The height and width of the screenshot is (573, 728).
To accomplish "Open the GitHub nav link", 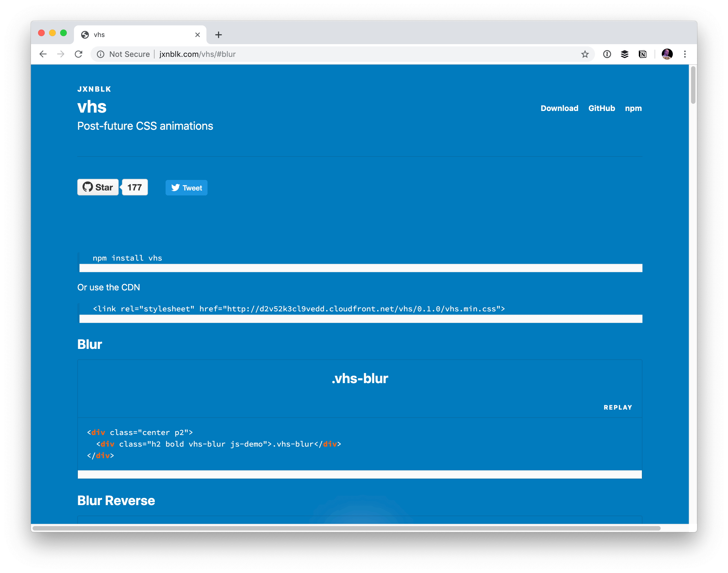I will tap(602, 108).
